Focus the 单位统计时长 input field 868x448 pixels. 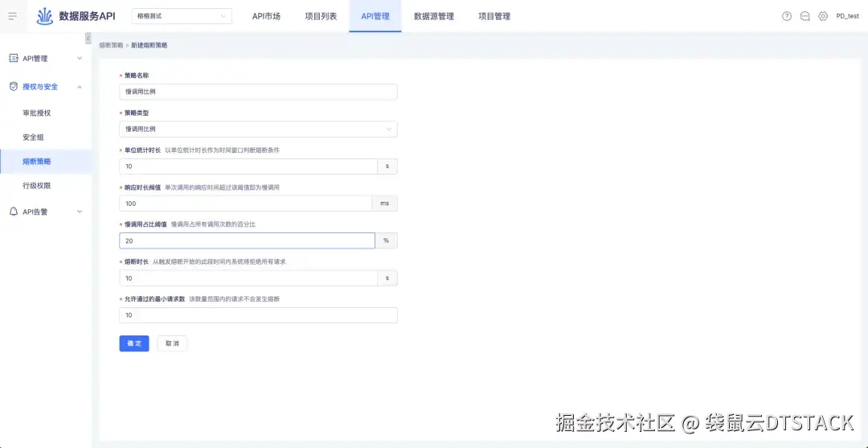click(248, 166)
